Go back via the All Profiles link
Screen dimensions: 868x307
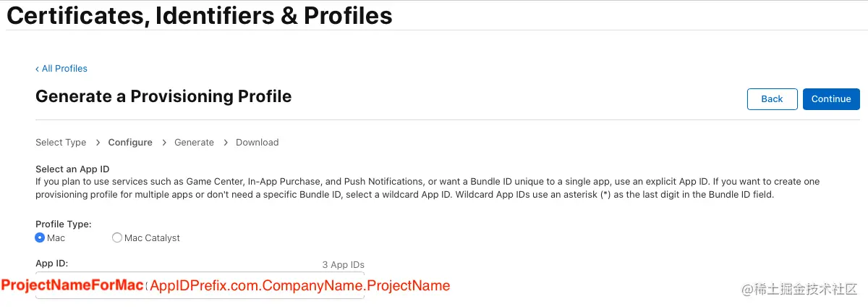(61, 69)
